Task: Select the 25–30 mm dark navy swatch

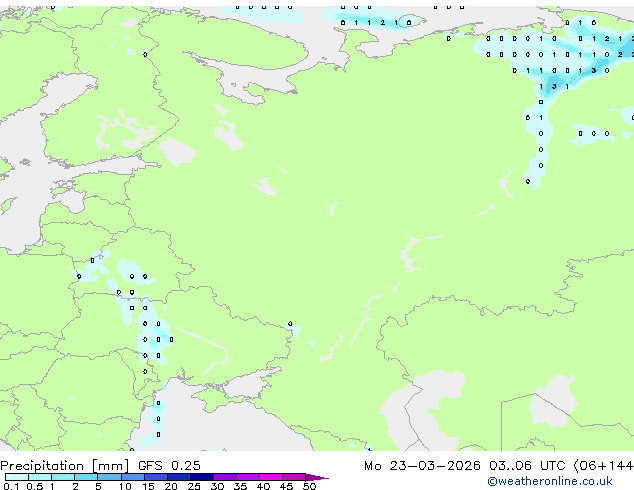Action: click(202, 477)
